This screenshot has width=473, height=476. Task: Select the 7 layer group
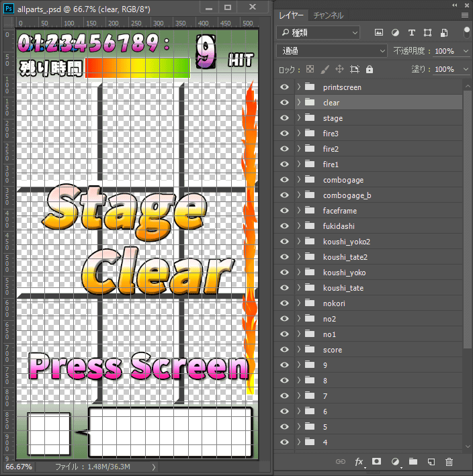pos(378,395)
